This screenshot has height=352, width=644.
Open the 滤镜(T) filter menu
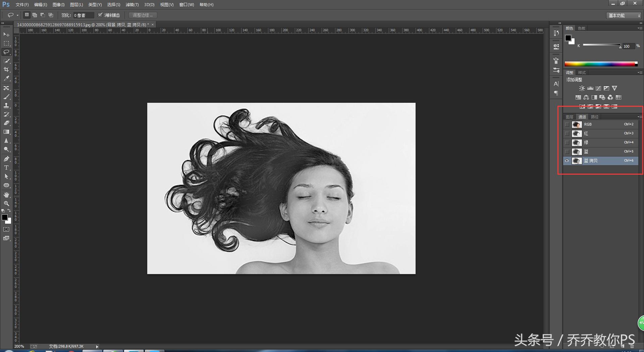pyautogui.click(x=132, y=5)
